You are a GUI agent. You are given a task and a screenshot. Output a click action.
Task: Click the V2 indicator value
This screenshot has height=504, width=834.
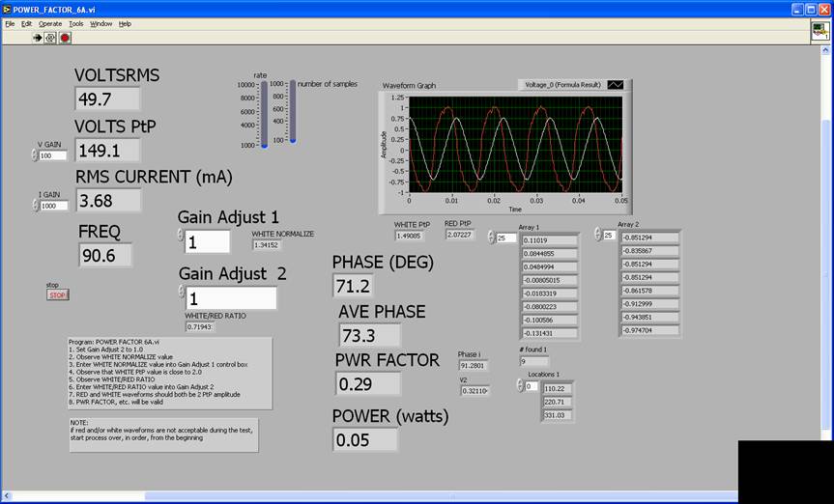pyautogui.click(x=475, y=390)
